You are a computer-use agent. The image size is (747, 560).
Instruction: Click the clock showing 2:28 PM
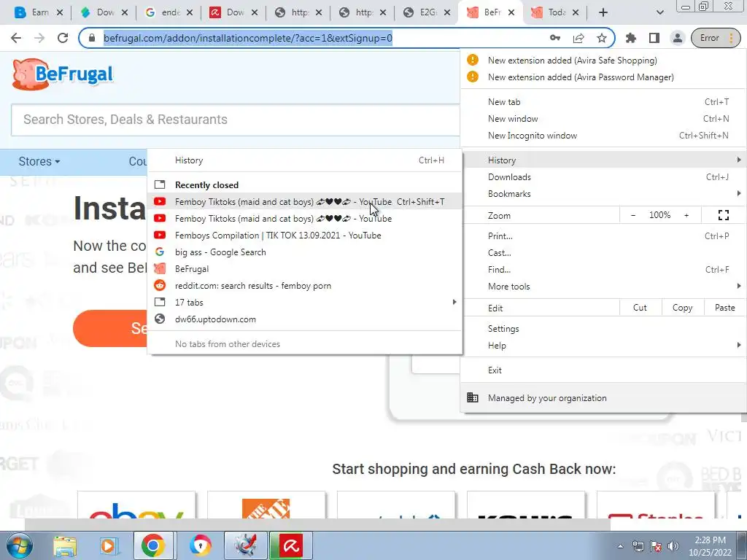click(710, 540)
